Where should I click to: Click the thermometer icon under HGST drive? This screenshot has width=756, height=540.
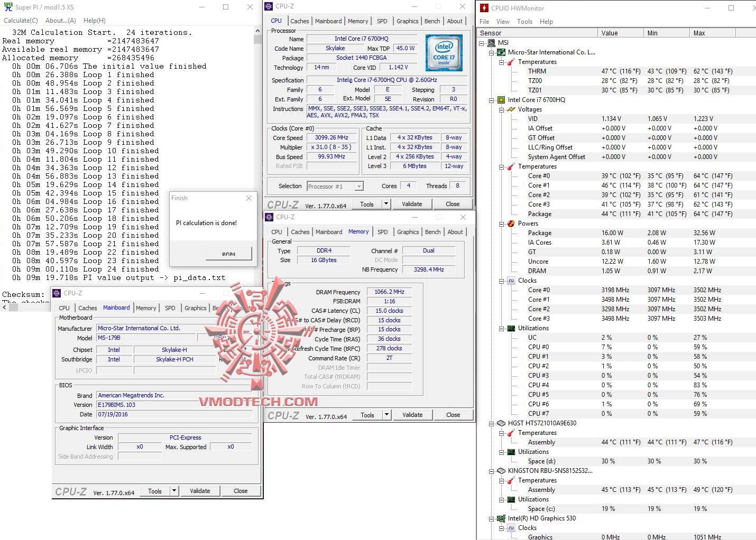(511, 433)
